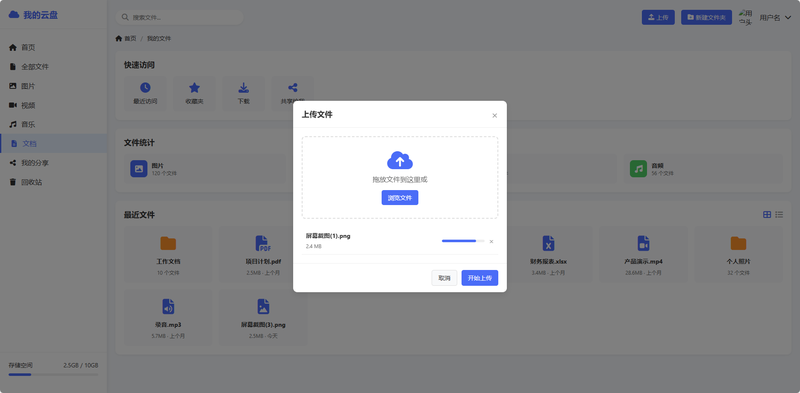The width and height of the screenshot is (800, 393).
Task: Switch to grid view
Action: point(767,214)
